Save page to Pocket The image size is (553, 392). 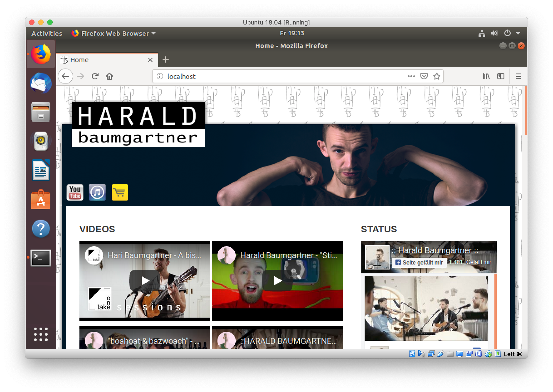pyautogui.click(x=424, y=76)
